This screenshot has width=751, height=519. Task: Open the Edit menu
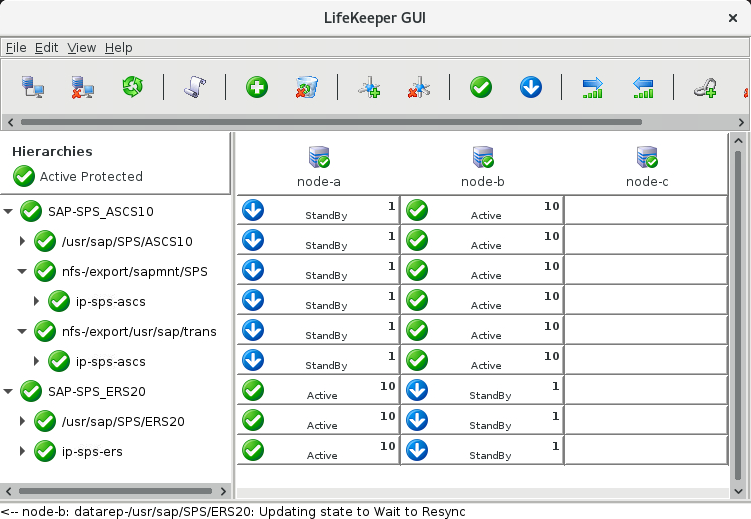(x=46, y=47)
